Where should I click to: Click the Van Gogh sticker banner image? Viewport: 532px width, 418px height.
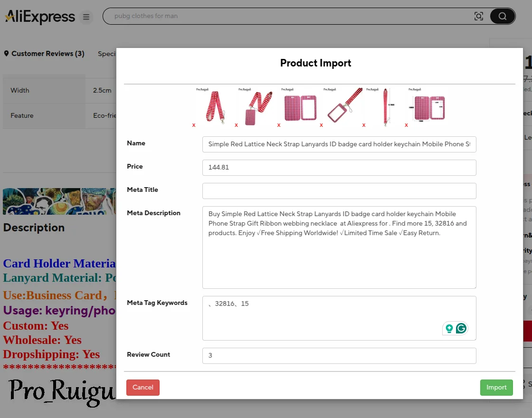click(59, 201)
